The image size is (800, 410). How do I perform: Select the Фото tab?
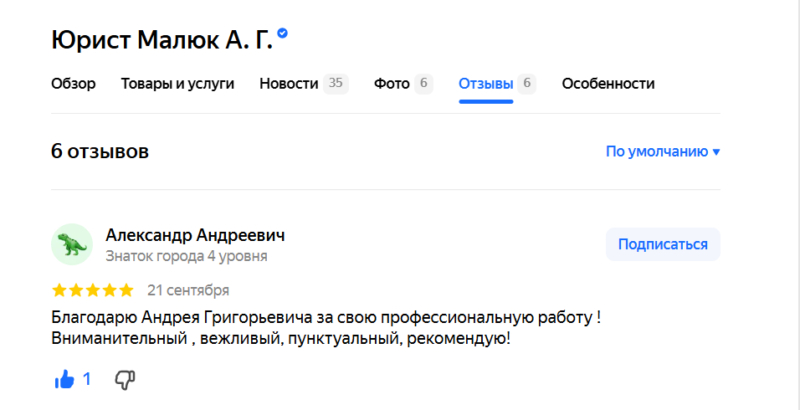click(x=391, y=83)
